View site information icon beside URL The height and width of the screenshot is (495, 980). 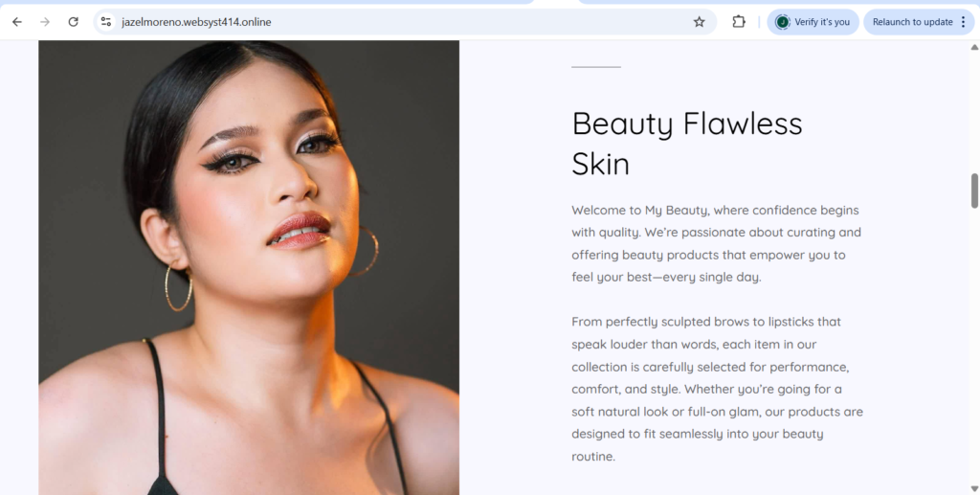click(x=106, y=22)
